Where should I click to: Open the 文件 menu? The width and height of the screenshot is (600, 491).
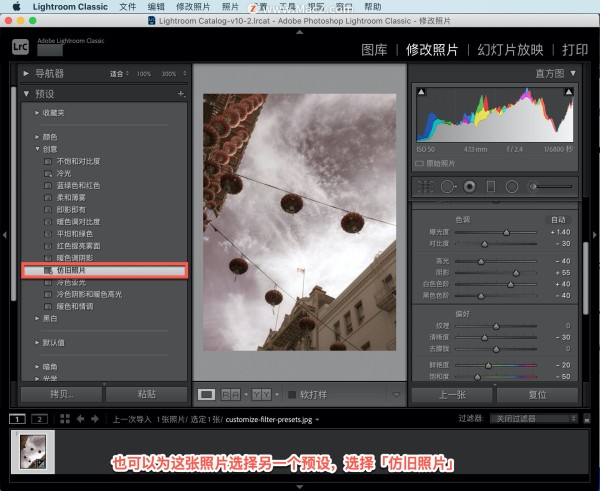point(127,6)
